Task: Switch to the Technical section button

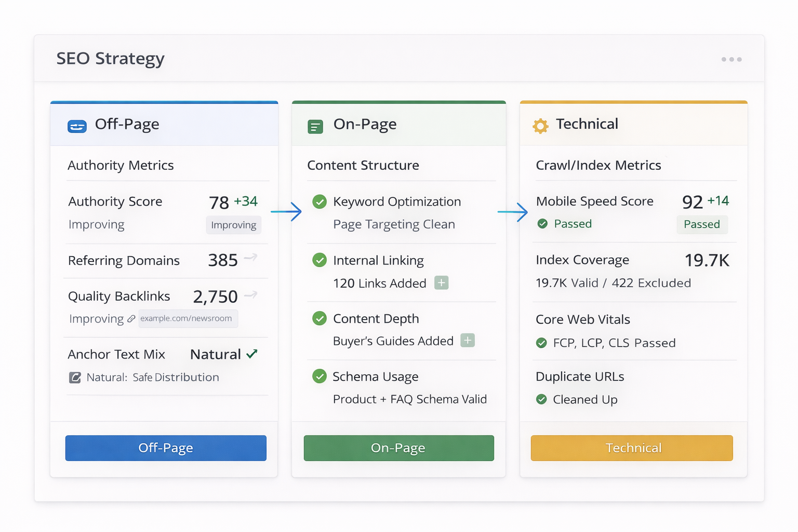Action: point(632,448)
